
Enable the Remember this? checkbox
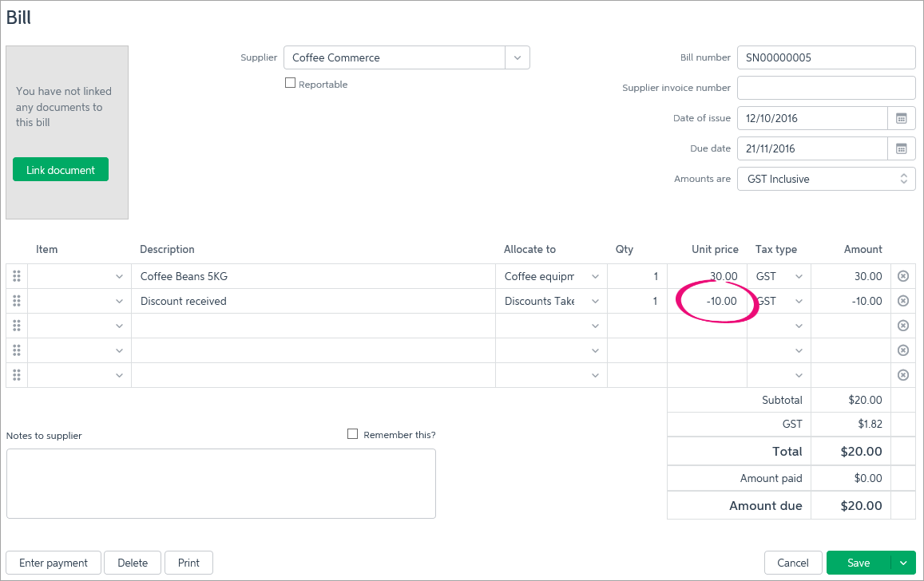point(353,434)
